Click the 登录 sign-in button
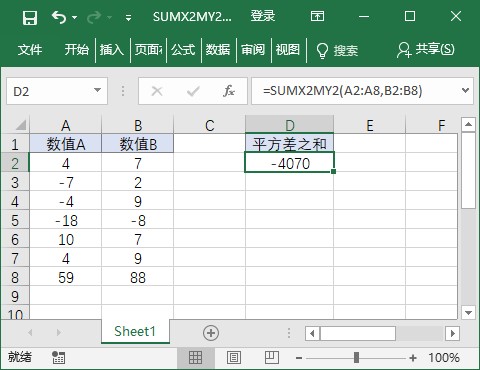 click(x=263, y=16)
